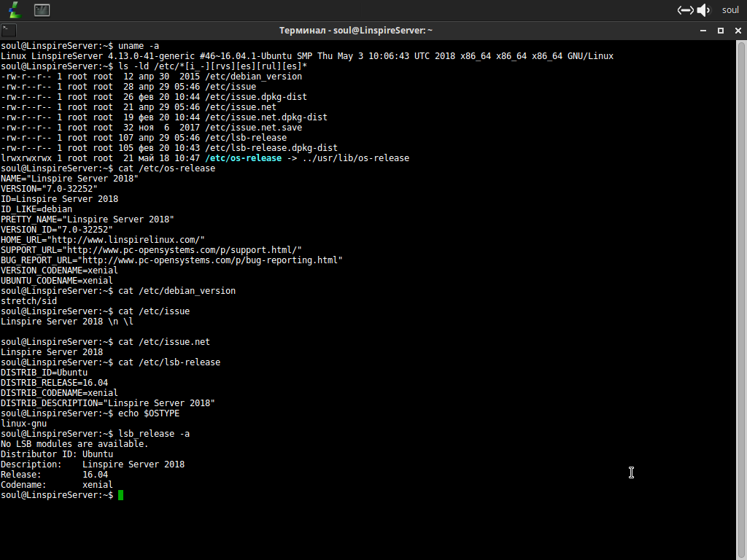This screenshot has width=747, height=560.
Task: Click the uname -a command text
Action: click(139, 46)
